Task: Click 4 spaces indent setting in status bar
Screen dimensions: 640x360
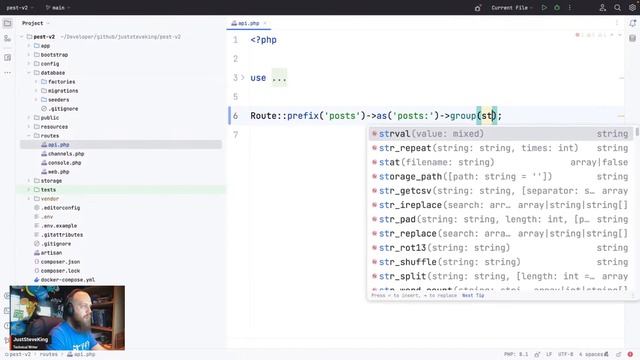Action: point(591,354)
